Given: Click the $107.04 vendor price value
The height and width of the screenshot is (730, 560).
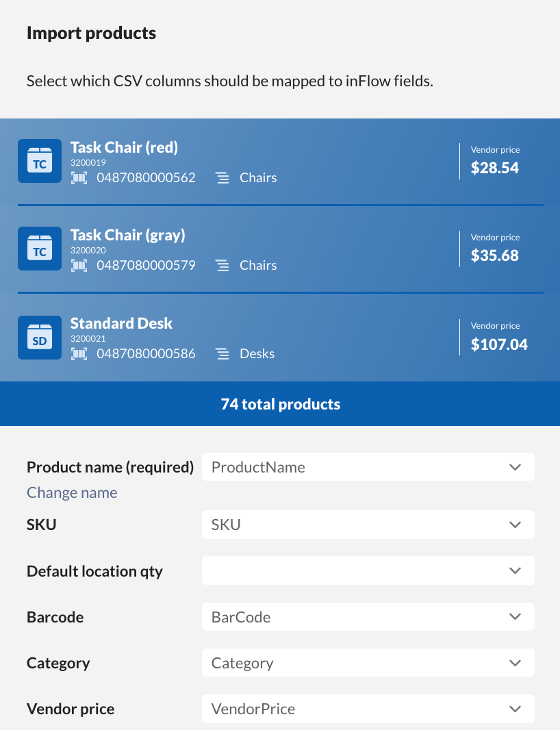Looking at the screenshot, I should 499,344.
